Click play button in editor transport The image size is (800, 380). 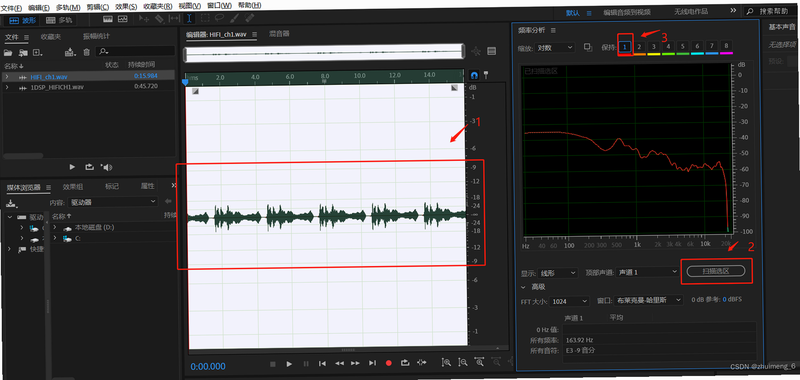click(x=289, y=364)
